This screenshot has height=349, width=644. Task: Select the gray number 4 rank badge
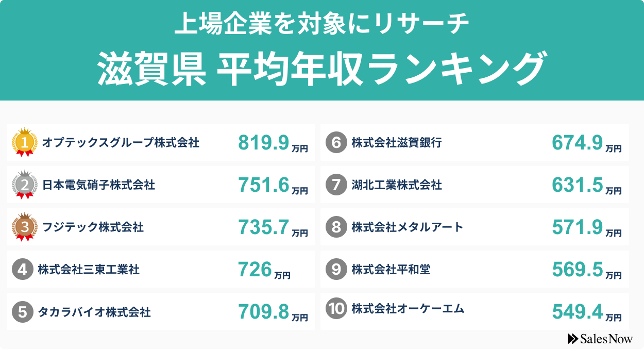point(22,269)
